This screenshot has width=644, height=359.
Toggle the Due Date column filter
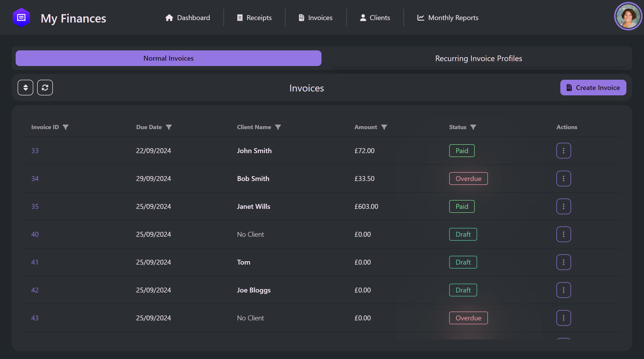tap(169, 127)
